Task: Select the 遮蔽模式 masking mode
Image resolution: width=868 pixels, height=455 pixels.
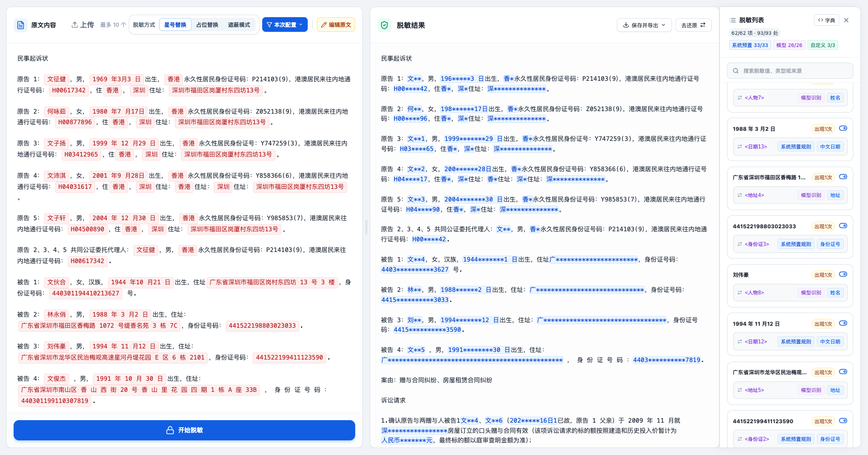Action: pos(239,25)
